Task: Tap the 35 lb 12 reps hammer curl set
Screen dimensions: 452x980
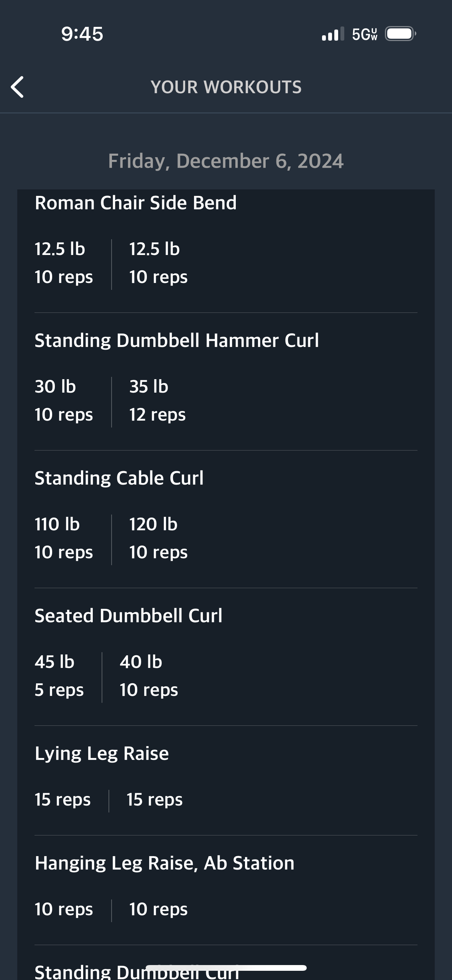Action: [158, 401]
